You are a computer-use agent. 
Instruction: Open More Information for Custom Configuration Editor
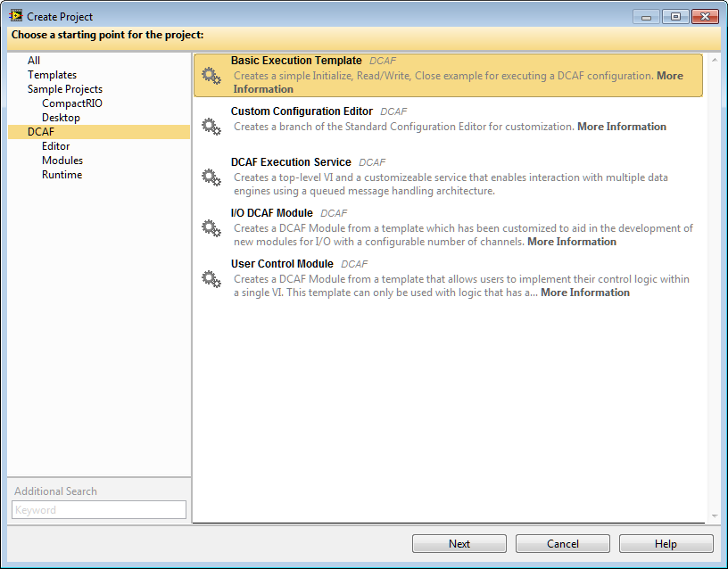pyautogui.click(x=622, y=127)
